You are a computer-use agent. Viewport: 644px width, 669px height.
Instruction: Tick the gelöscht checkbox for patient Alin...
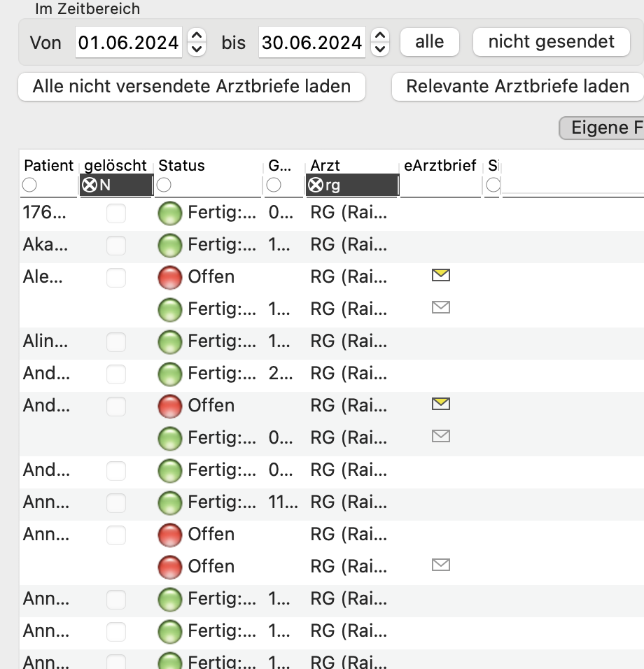coord(116,341)
